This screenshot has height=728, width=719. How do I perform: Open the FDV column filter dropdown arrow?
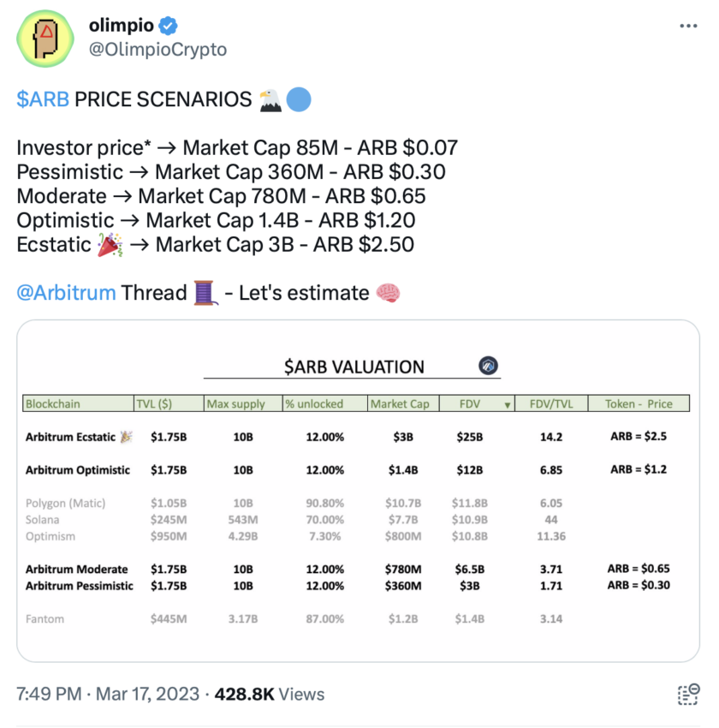click(x=507, y=405)
